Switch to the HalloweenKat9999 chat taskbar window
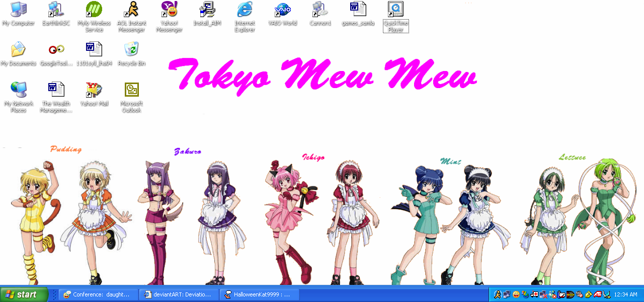Image resolution: width=644 pixels, height=302 pixels. coord(260,294)
